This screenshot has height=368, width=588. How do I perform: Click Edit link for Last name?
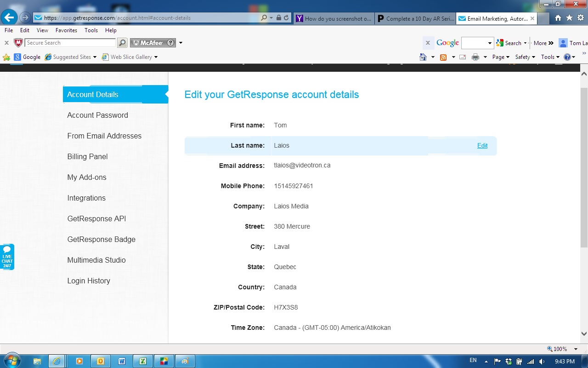[x=482, y=145]
